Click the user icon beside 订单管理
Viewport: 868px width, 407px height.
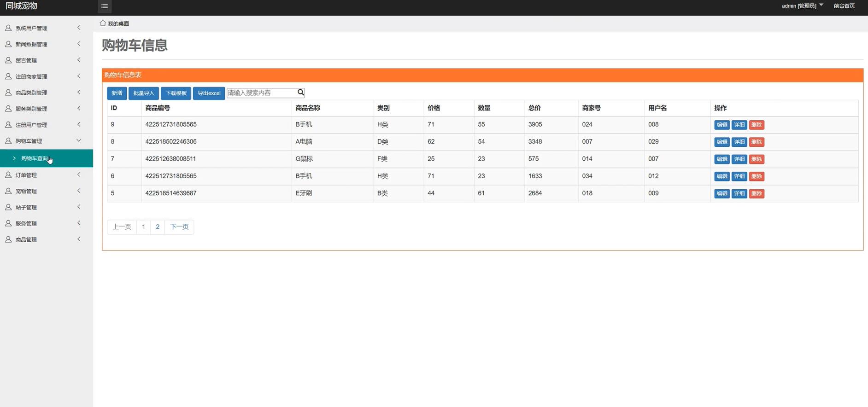tap(8, 175)
